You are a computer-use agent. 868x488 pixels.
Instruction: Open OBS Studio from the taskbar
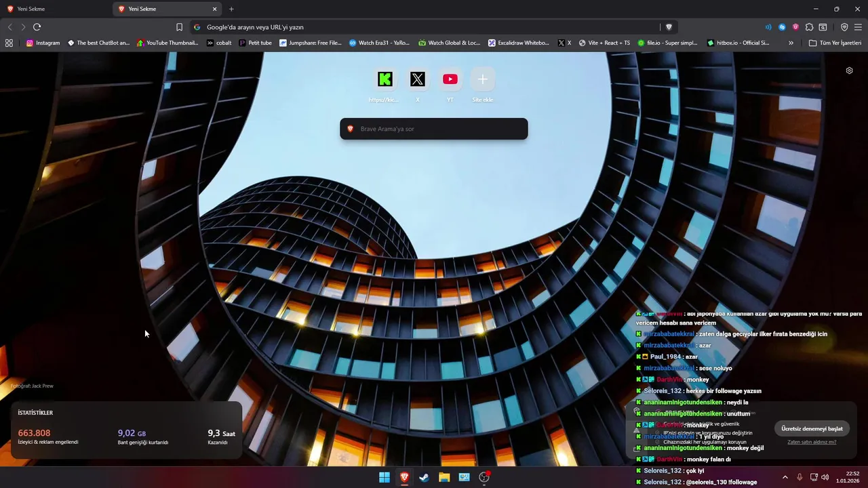click(x=484, y=477)
